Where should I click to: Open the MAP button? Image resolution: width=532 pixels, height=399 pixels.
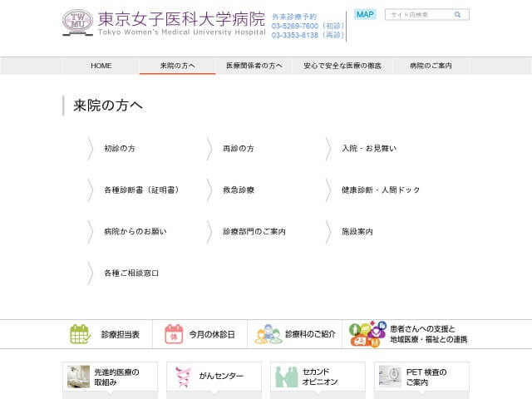tap(365, 14)
